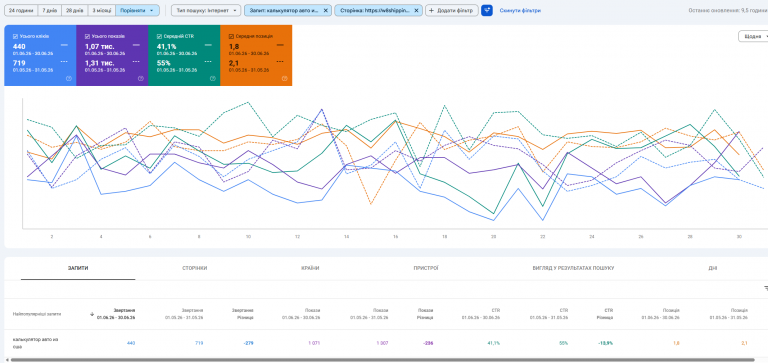This screenshot has width=768, height=363.
Task: Click the plus icon in Додати фільтр
Action: pyautogui.click(x=432, y=10)
